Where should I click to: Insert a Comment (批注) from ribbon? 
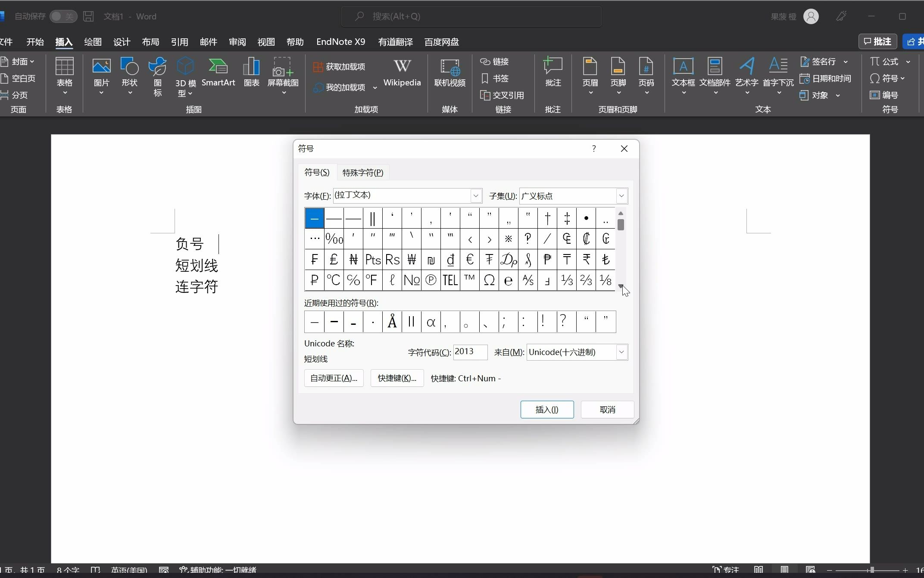pyautogui.click(x=553, y=72)
